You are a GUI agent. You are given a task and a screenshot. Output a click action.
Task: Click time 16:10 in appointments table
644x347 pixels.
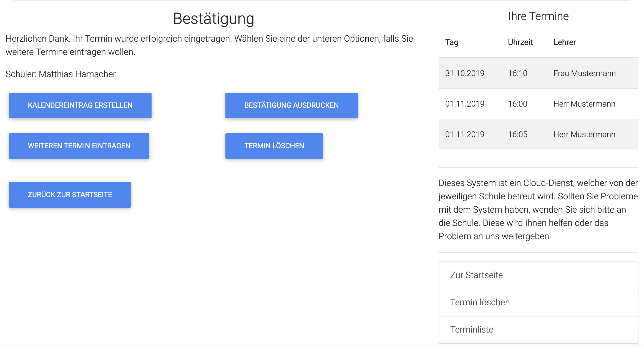517,73
